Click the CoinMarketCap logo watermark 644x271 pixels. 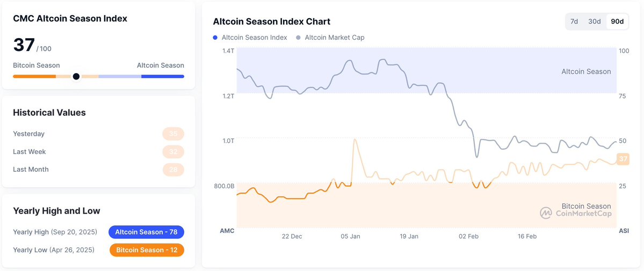575,214
